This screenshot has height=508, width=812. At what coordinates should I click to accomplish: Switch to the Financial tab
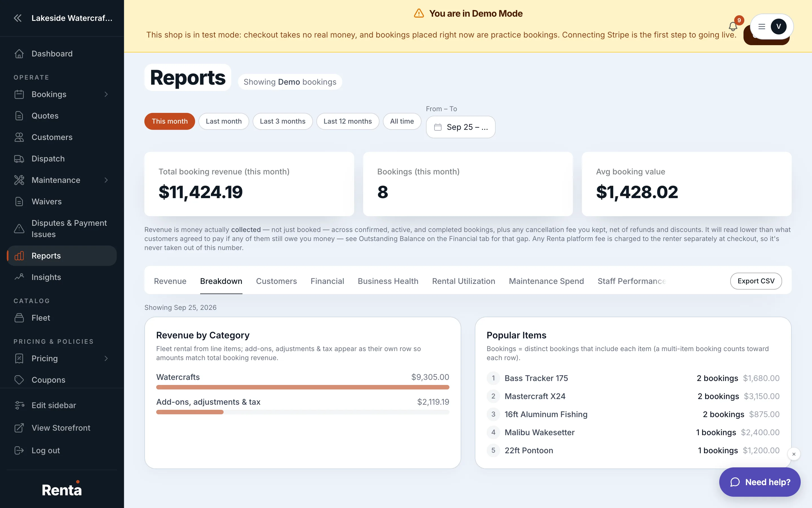tap(328, 281)
